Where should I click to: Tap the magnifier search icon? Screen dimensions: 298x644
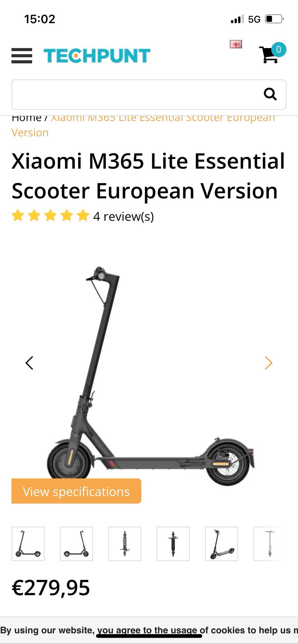(x=270, y=94)
